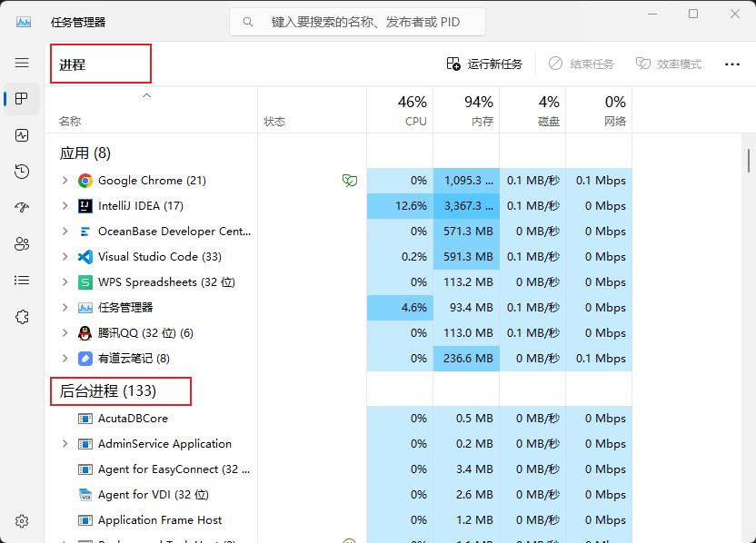This screenshot has width=756, height=543.
Task: Click the vertical scrollbar of process list
Action: coord(748,160)
